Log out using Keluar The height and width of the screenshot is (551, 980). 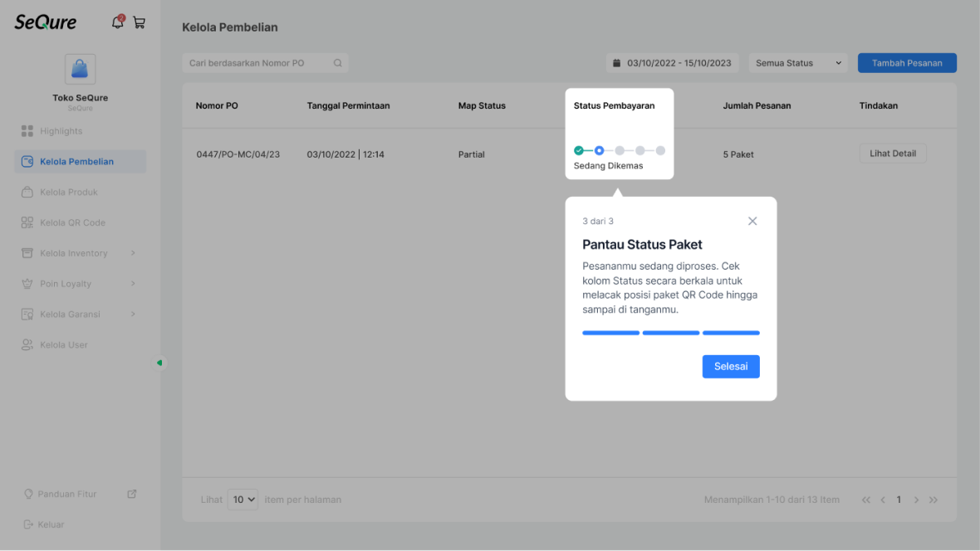coord(44,524)
